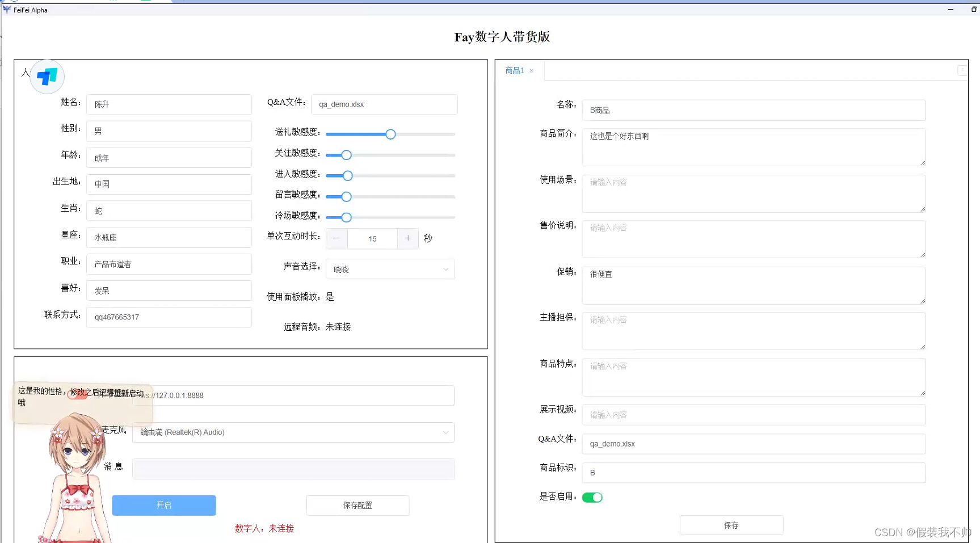Click the 展示视频 input field
980x543 pixels.
(754, 415)
